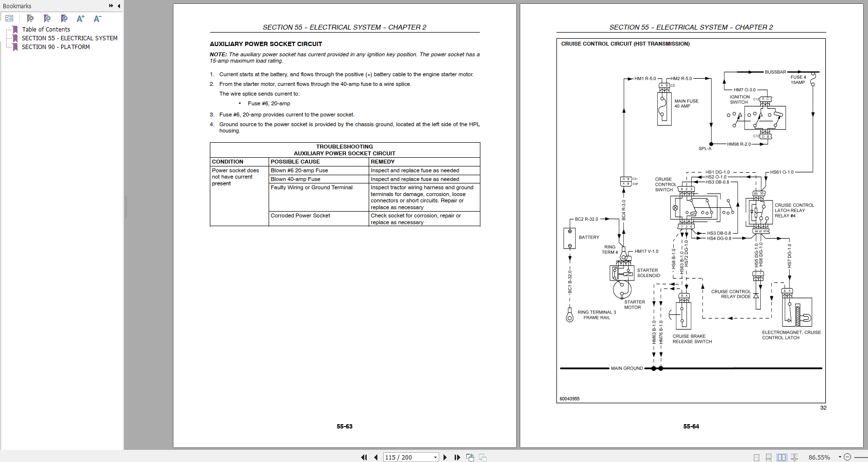Decrease bookmark text size with A- icon
The height and width of the screenshot is (462, 868).
[97, 18]
